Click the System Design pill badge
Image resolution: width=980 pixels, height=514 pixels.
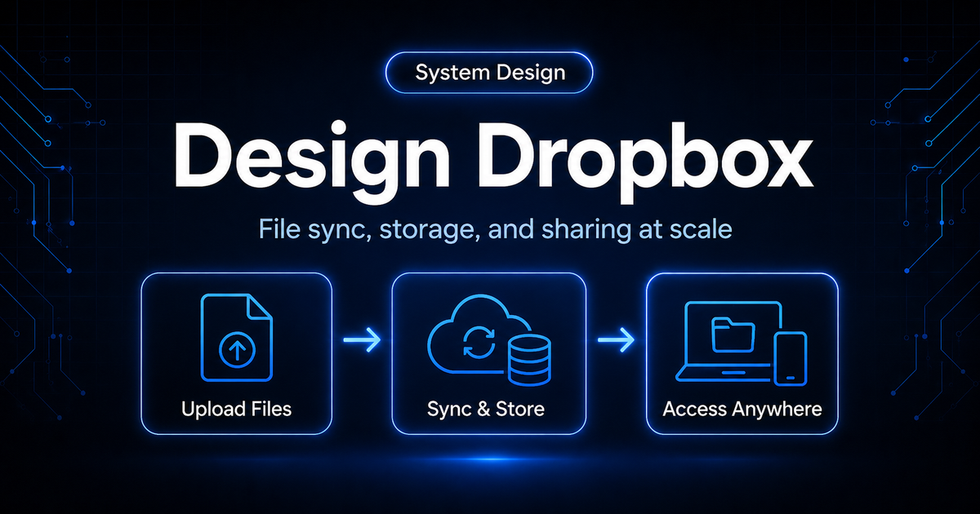489,73
